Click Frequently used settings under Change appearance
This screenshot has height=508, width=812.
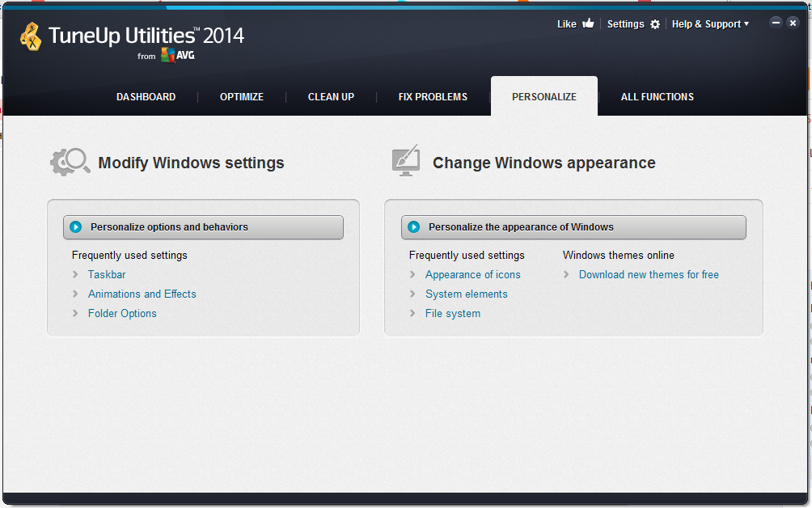pyautogui.click(x=467, y=256)
